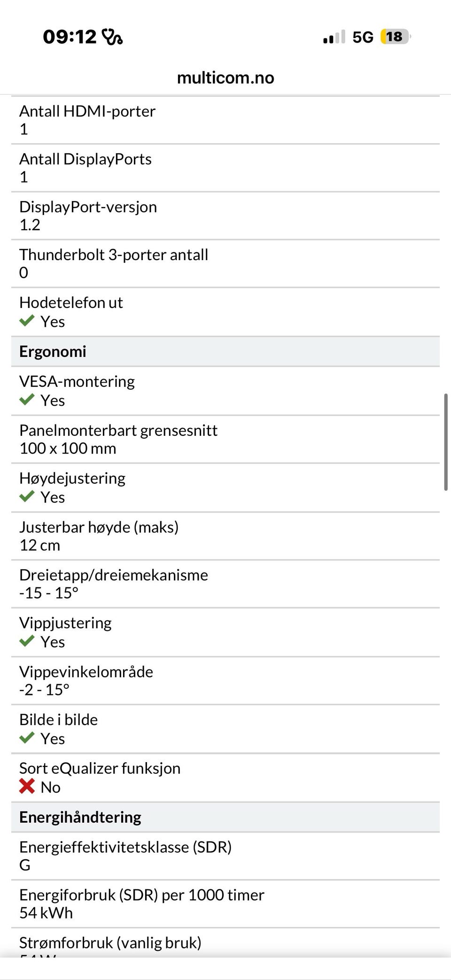Tap the green checkmark under Høydejustering
This screenshot has width=451, height=980.
point(27,496)
